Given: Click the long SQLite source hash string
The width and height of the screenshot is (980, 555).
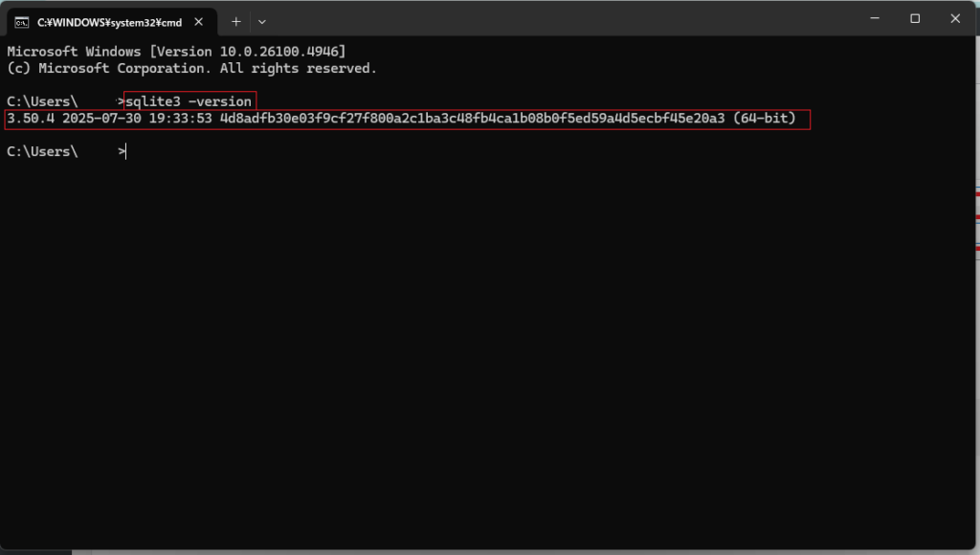Looking at the screenshot, I should tap(473, 118).
